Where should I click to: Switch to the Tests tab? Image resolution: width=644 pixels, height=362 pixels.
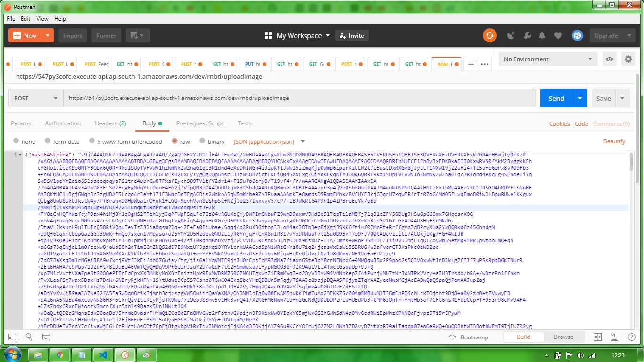click(245, 123)
